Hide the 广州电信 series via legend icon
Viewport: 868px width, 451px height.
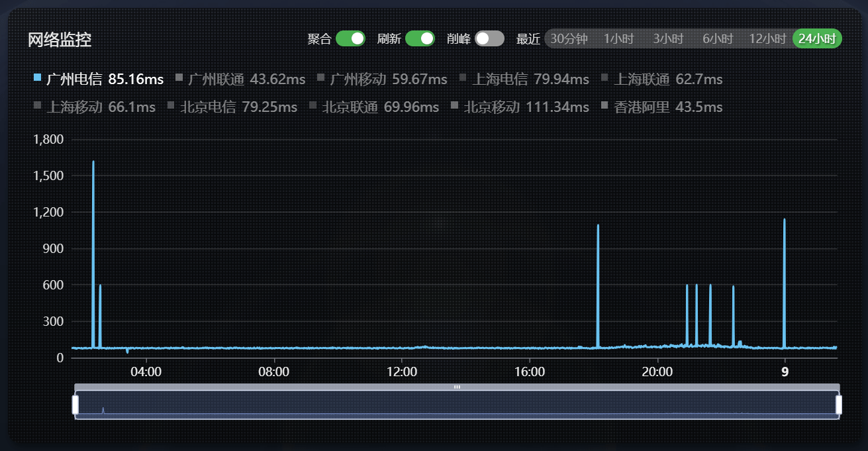point(37,78)
